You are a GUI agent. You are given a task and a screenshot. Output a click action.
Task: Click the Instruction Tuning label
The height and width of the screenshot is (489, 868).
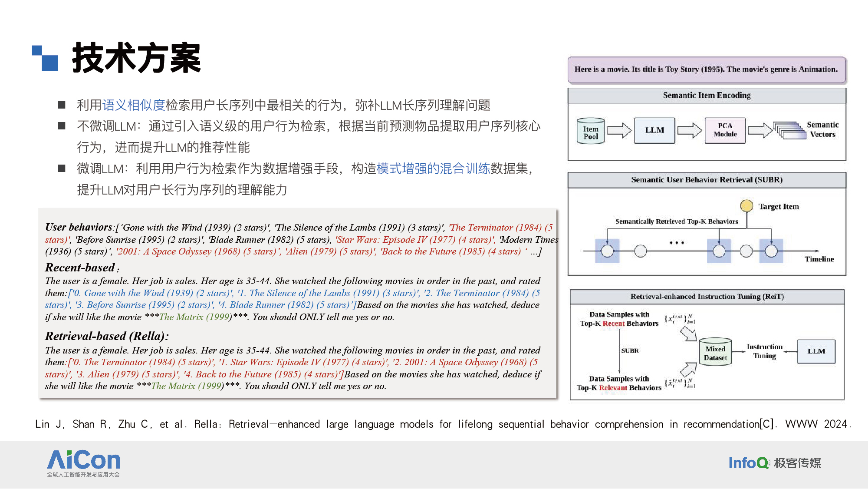coord(764,351)
